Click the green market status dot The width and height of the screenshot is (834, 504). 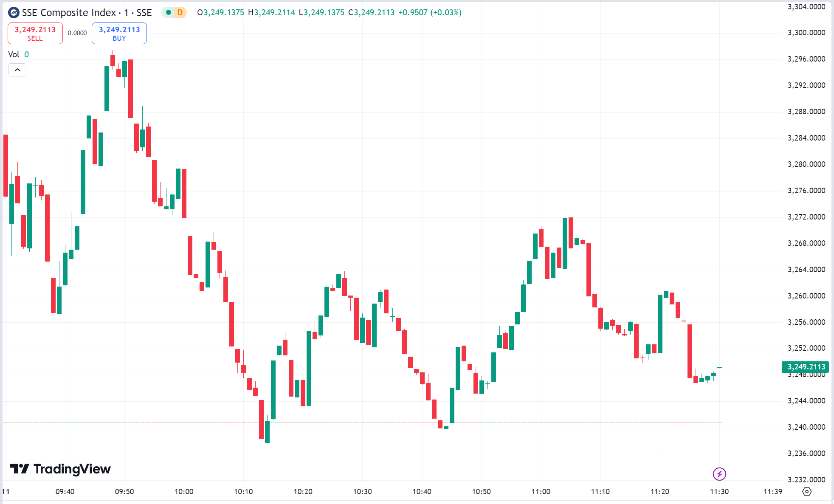tap(169, 13)
